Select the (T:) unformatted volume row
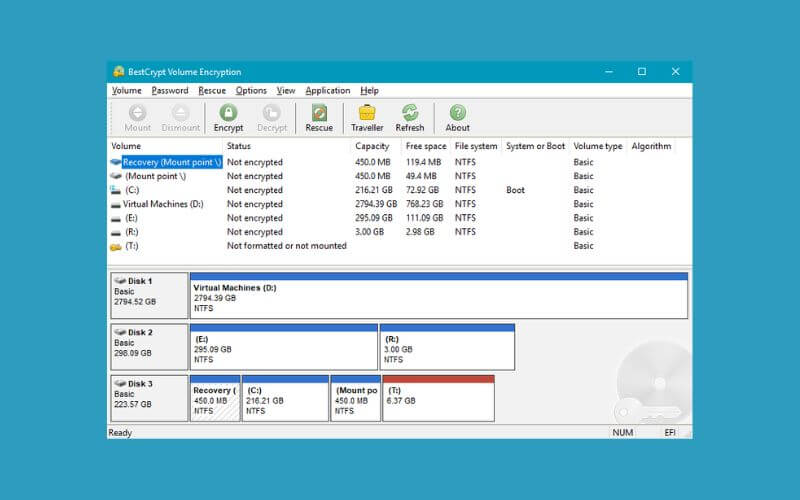The height and width of the screenshot is (500, 800). click(131, 246)
